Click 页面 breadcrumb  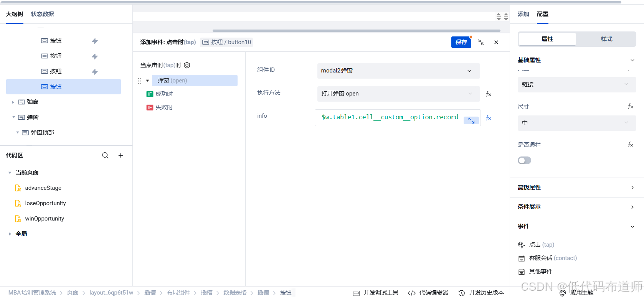(73, 293)
